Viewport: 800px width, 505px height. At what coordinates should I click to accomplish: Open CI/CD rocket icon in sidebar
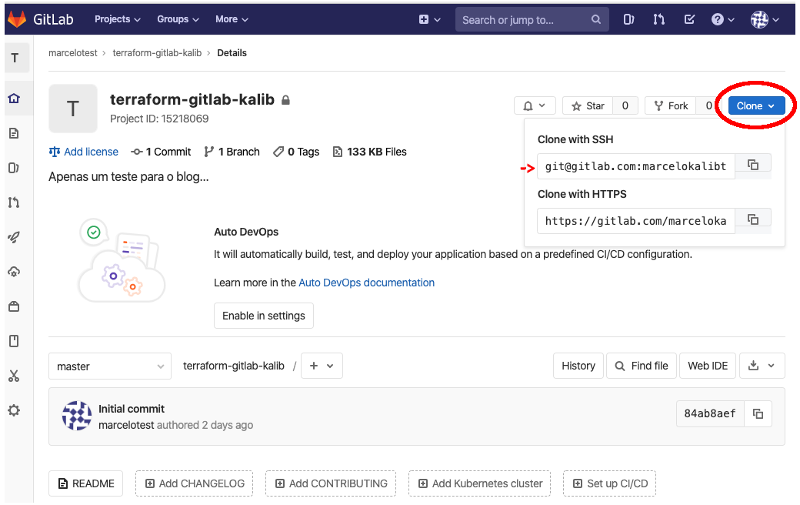[x=14, y=237]
